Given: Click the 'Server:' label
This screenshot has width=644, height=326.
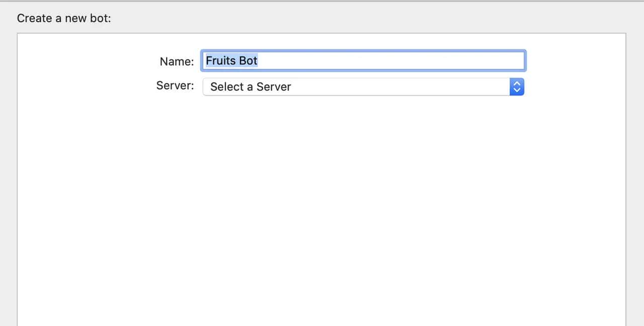Looking at the screenshot, I should (175, 86).
